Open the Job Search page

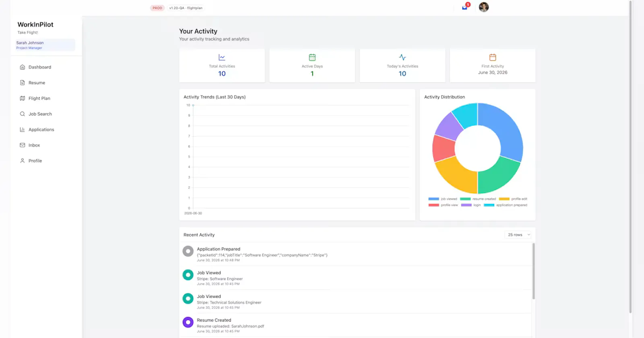click(x=40, y=114)
